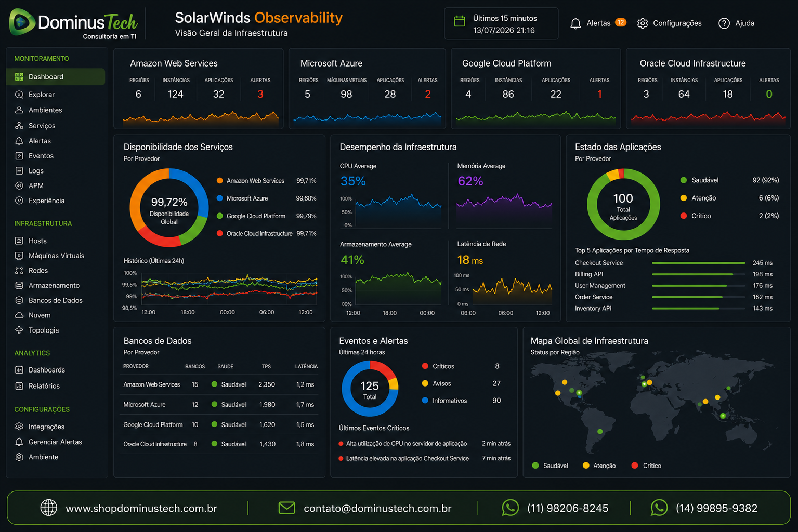Select Hosts in Infraestrutura menu

[37, 241]
